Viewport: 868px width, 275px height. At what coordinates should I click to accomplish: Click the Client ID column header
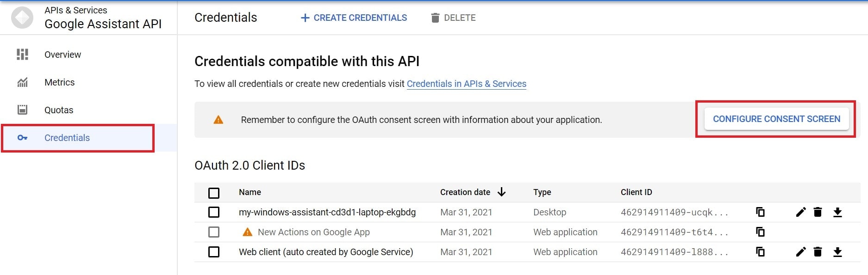(636, 192)
